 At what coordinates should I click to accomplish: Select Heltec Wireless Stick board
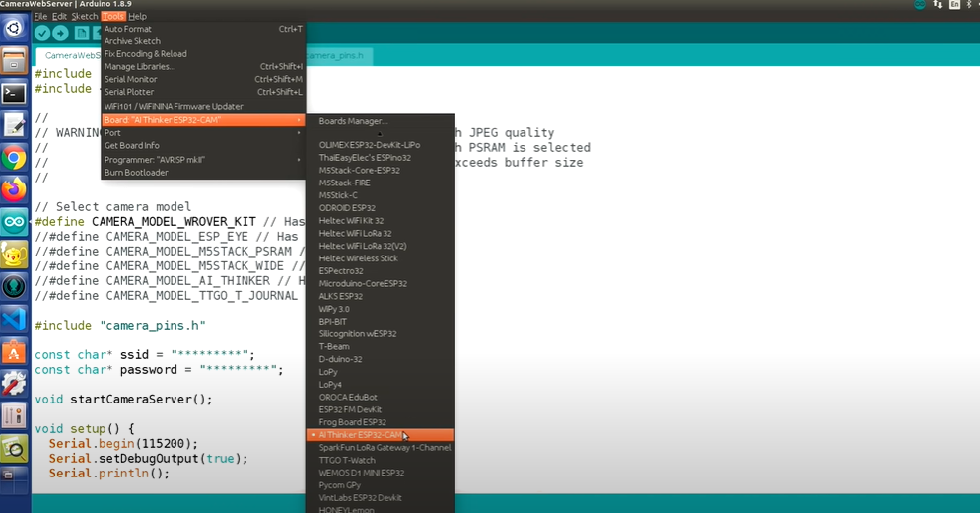tap(380, 258)
